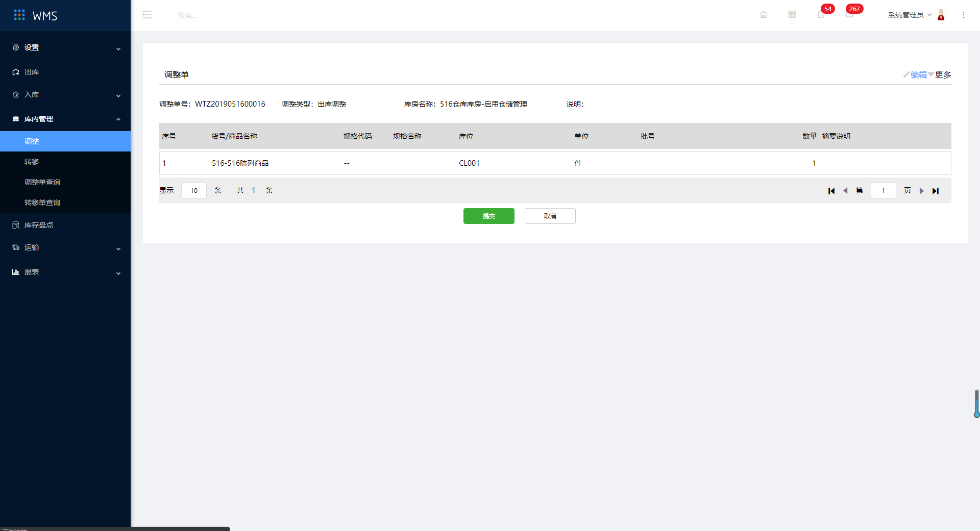This screenshot has height=531, width=980.
Task: Open the vertical three-dot more menu
Action: [964, 15]
